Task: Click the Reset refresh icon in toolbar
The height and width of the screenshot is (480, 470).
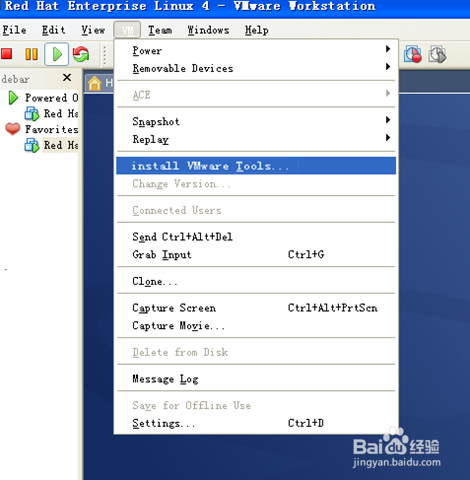Action: click(81, 54)
